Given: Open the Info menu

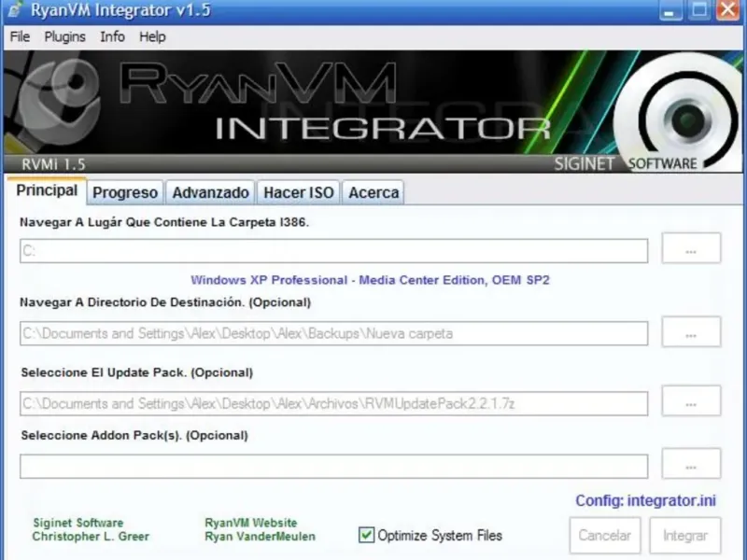Looking at the screenshot, I should coord(112,36).
